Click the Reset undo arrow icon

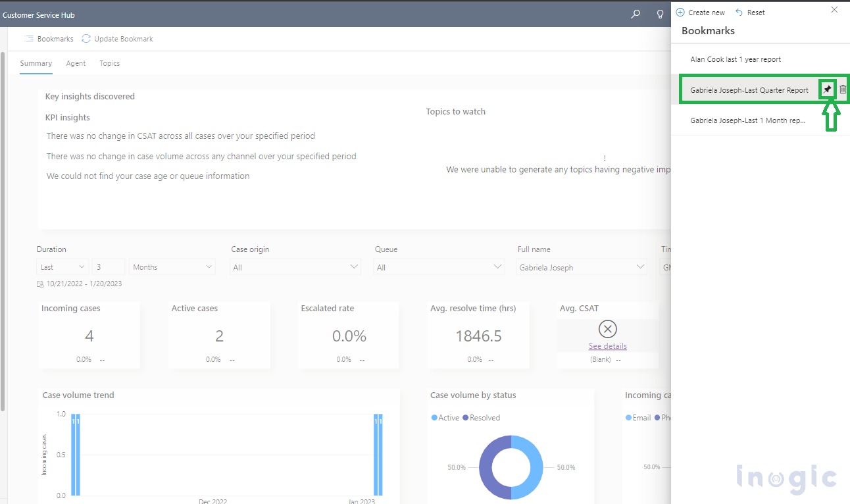point(739,13)
